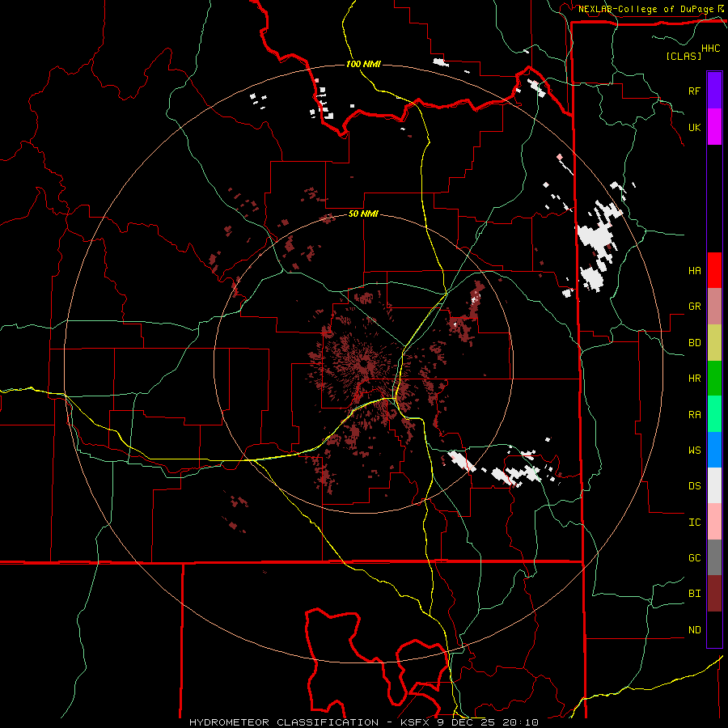728x728 pixels.
Task: Click the ND black legend swatch
Action: [x=714, y=629]
